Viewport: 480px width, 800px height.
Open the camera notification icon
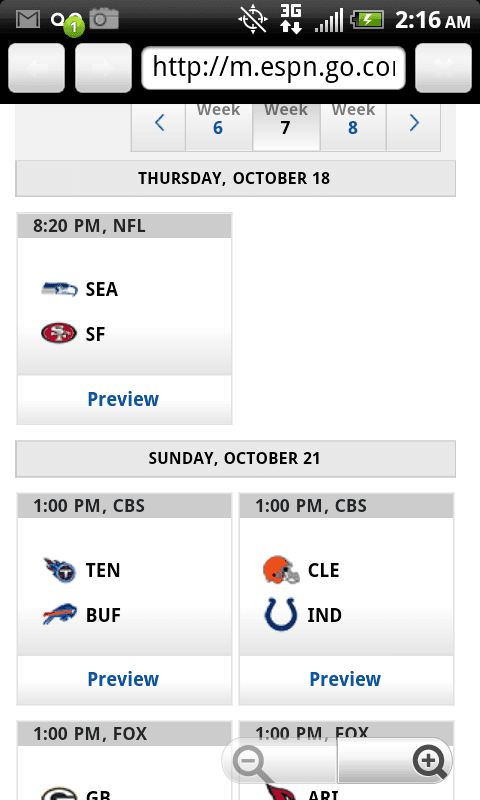click(104, 19)
